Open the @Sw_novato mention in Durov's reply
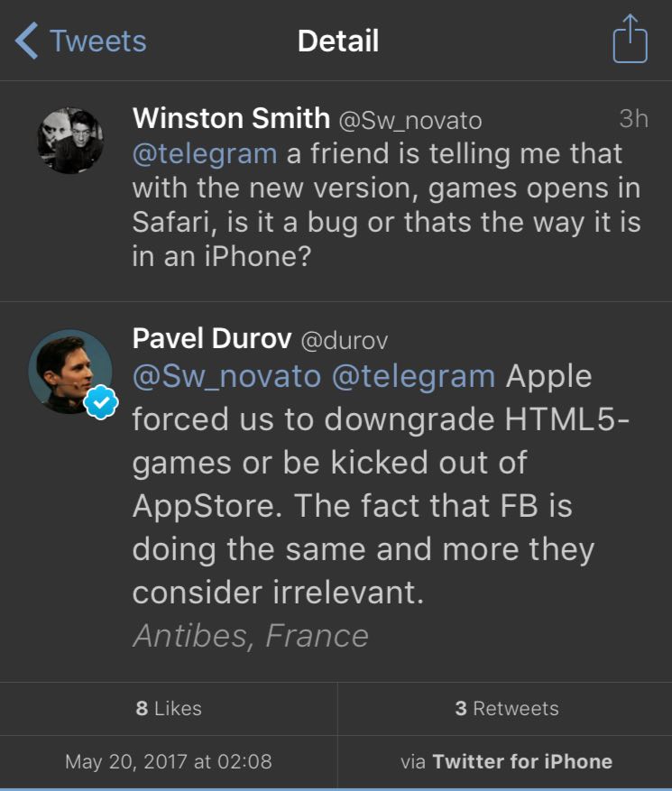 click(226, 376)
